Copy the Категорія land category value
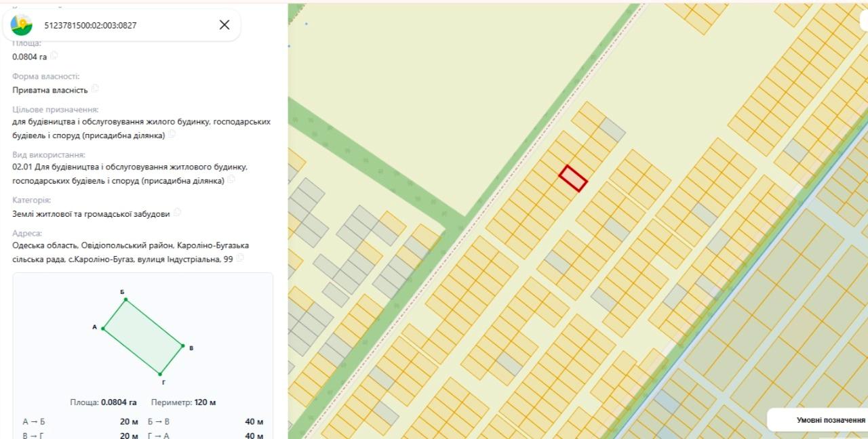Screen dimensions: 868x439 pyautogui.click(x=178, y=213)
